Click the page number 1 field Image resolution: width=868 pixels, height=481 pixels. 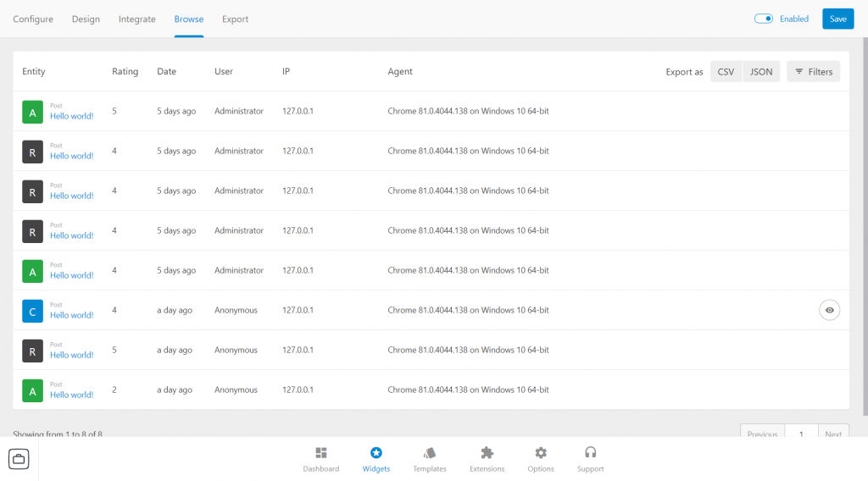[x=801, y=433]
